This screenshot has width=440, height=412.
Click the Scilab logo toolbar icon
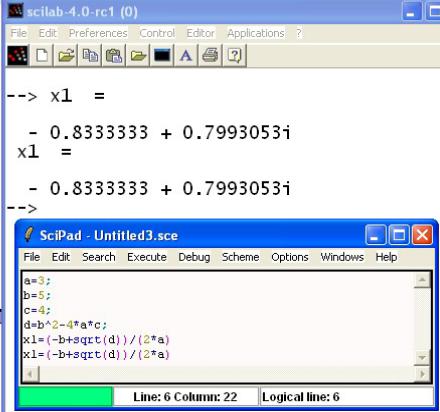pos(18,55)
